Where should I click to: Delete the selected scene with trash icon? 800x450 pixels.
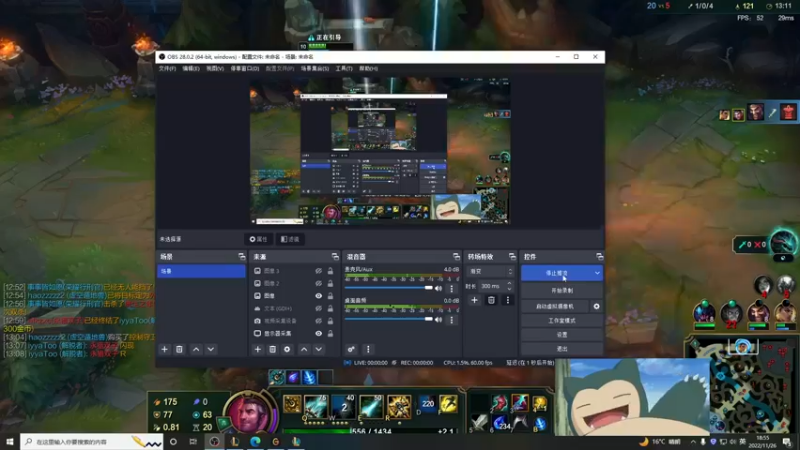pos(179,349)
